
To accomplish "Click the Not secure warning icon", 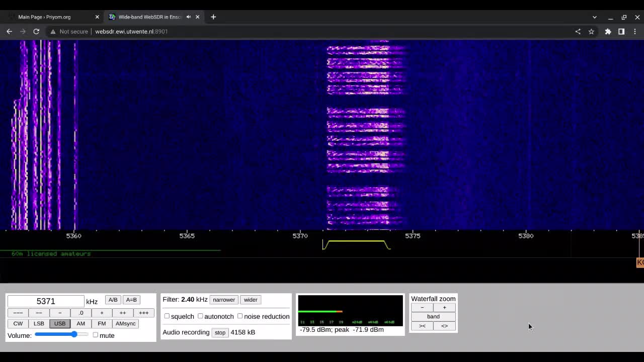I will pyautogui.click(x=52, y=31).
